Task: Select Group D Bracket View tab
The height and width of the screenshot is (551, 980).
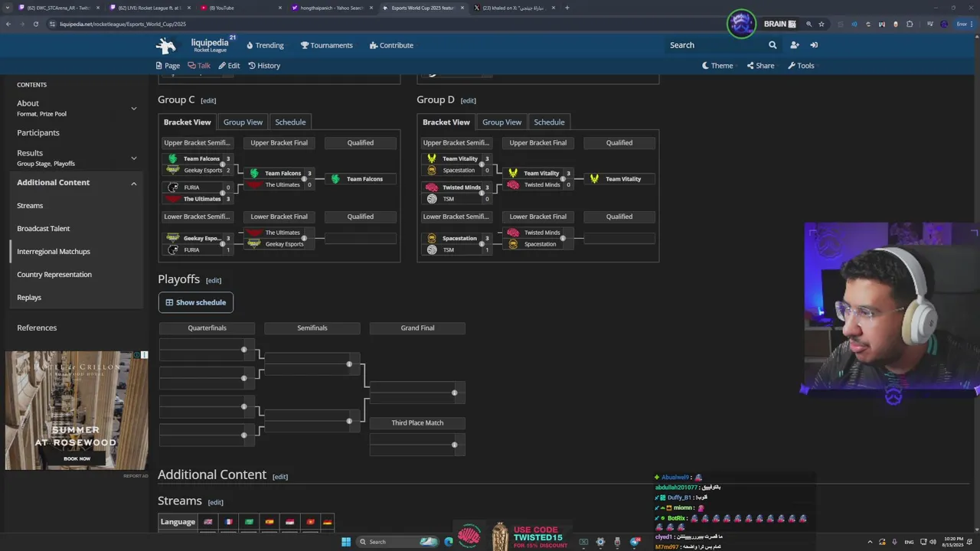Action: pos(446,122)
